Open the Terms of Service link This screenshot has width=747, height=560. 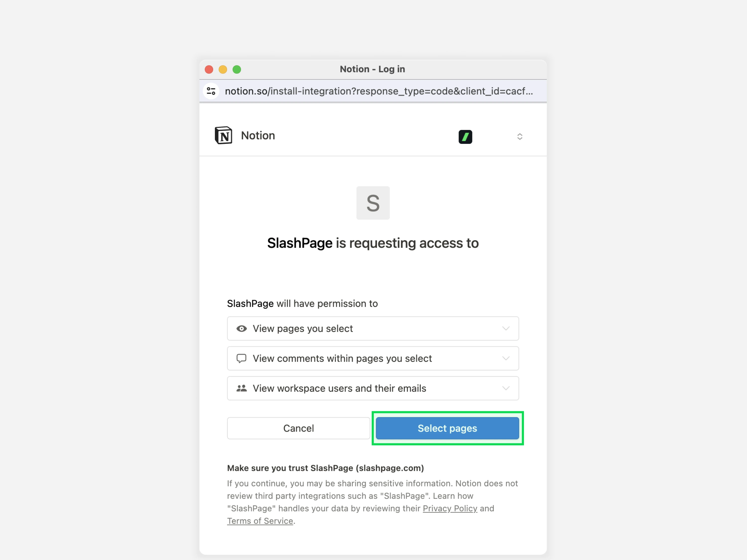pyautogui.click(x=260, y=521)
